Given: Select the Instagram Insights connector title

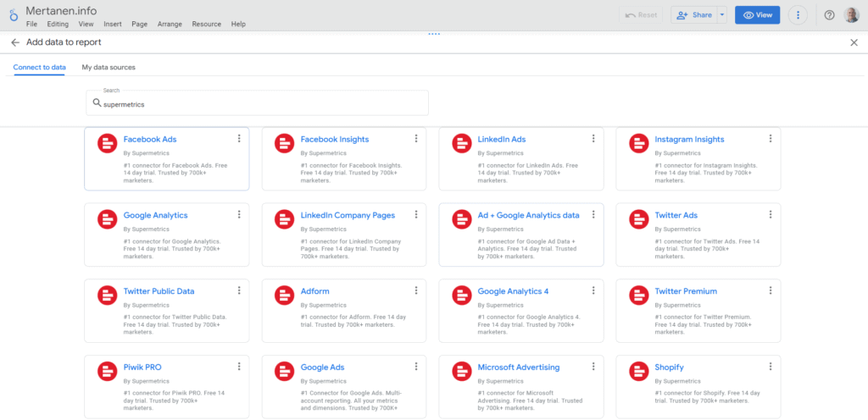Looking at the screenshot, I should 689,139.
